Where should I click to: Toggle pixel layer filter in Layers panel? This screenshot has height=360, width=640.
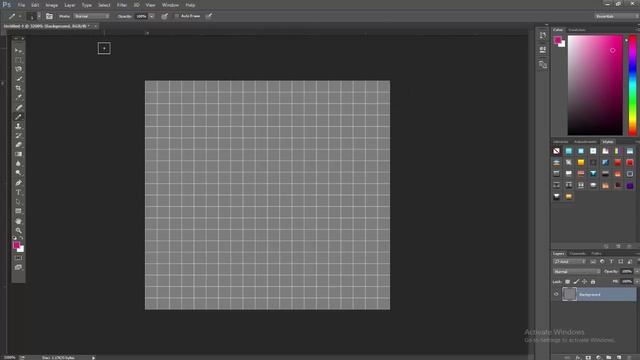(593, 262)
